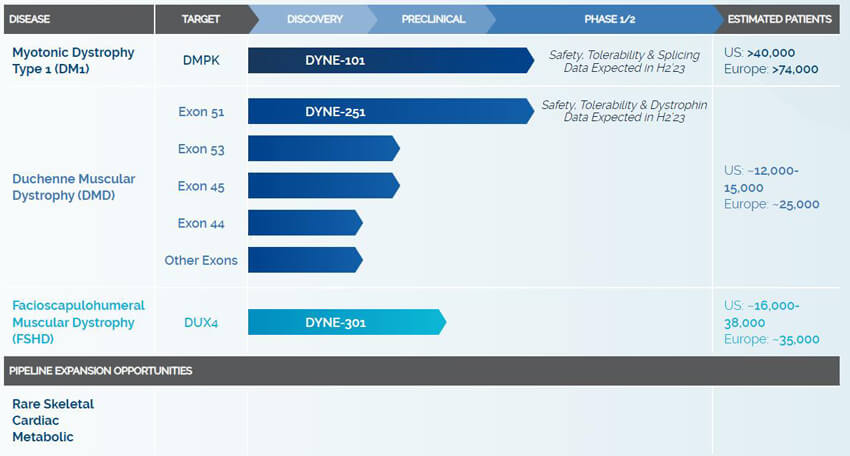Click the Rare Skeletal entry

pos(53,404)
